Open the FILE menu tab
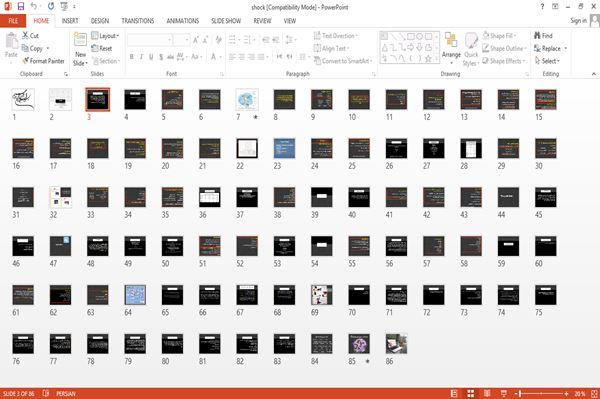Screen dimensions: 600x399 [x=13, y=21]
